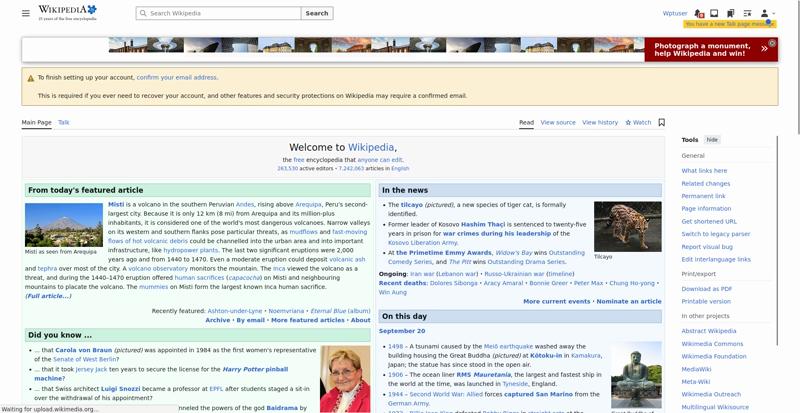Select the Main Page tab

tap(37, 123)
